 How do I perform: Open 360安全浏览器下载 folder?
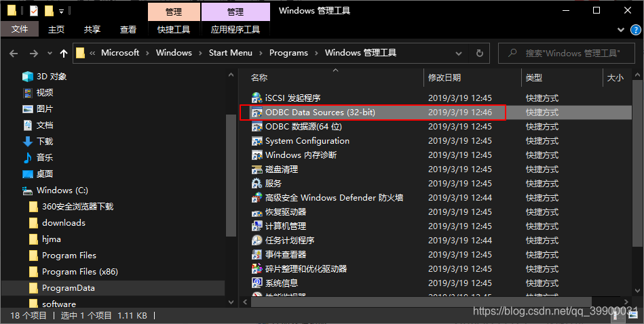pyautogui.click(x=71, y=207)
